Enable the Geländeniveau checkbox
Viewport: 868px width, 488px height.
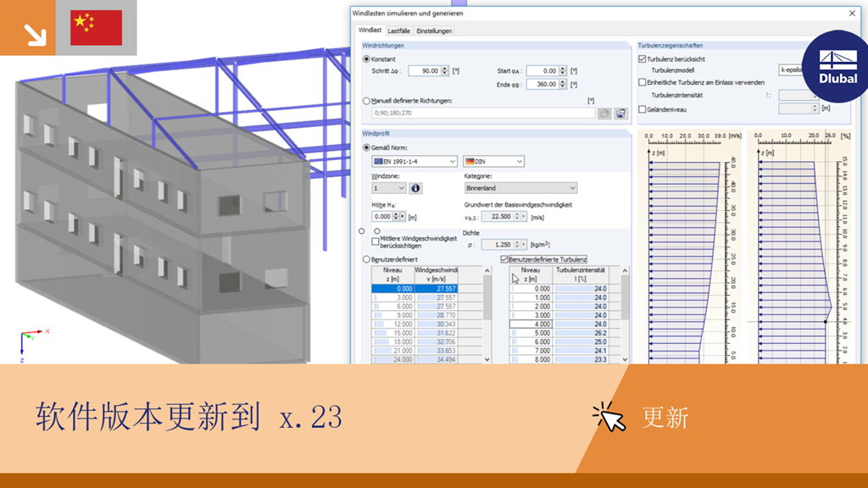[x=643, y=109]
